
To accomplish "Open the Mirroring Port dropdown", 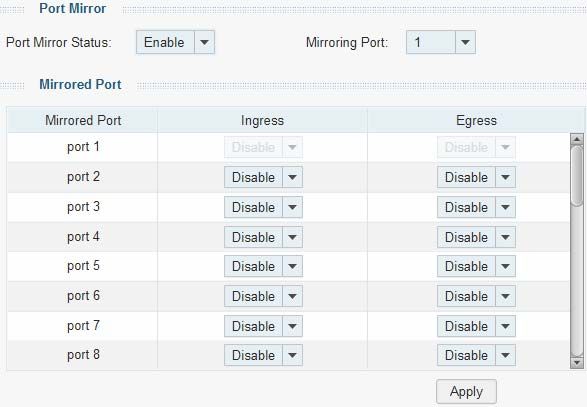I will pos(441,42).
